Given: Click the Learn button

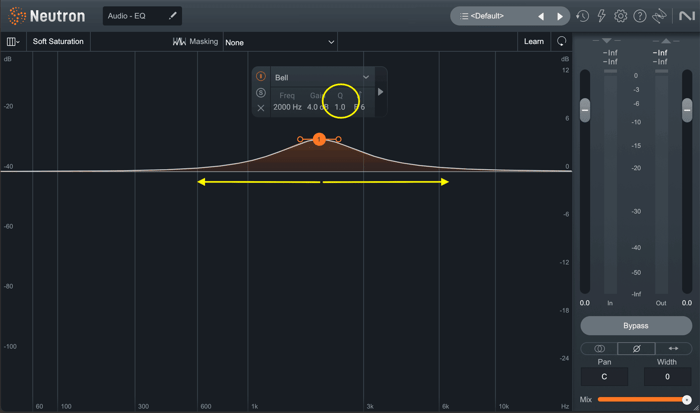Looking at the screenshot, I should point(534,42).
